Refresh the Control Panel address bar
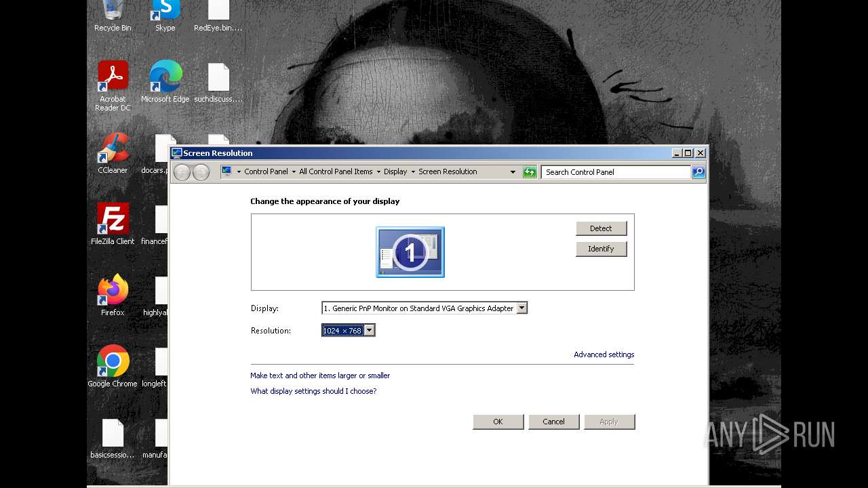The image size is (868, 488). 530,172
